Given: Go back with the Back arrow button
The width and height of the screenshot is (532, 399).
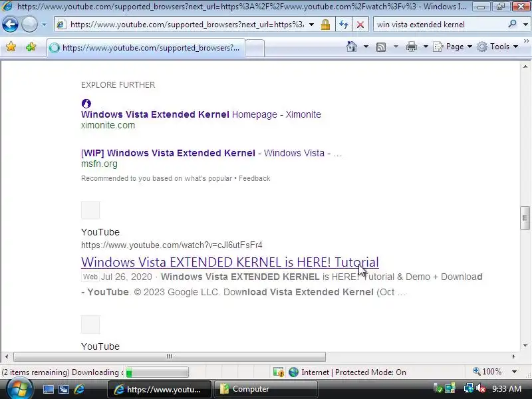Looking at the screenshot, I should (x=10, y=25).
